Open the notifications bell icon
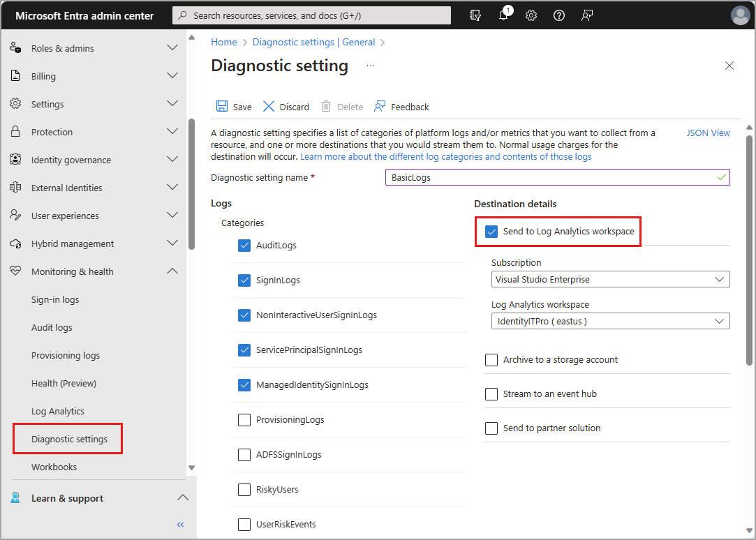The width and height of the screenshot is (756, 540). [x=503, y=15]
